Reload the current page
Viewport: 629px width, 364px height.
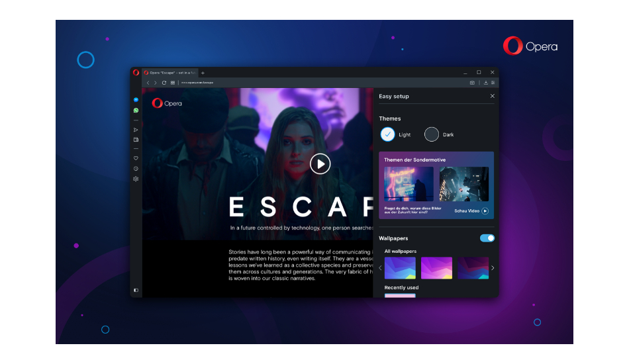point(164,83)
